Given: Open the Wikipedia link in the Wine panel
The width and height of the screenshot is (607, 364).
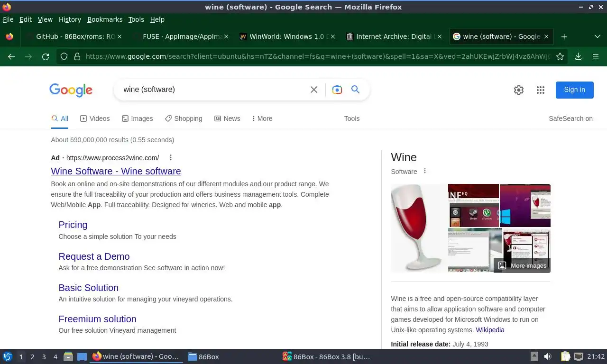Looking at the screenshot, I should pyautogui.click(x=490, y=330).
